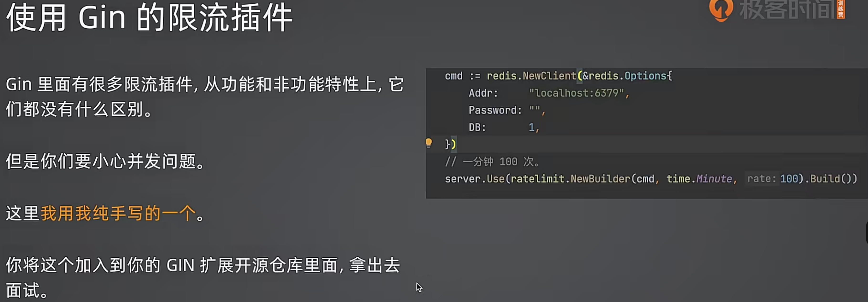The image size is (868, 302).
Task: Click the red training camp badge
Action: tap(841, 9)
